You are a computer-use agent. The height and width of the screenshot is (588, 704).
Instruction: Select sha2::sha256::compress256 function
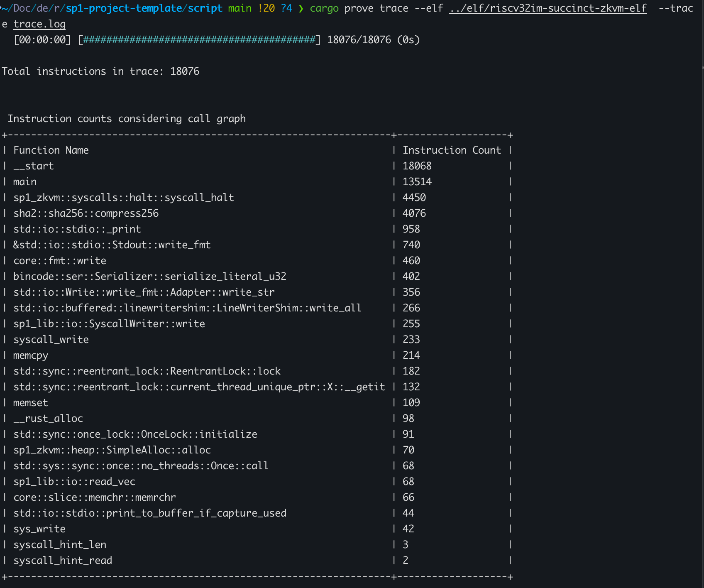(86, 213)
